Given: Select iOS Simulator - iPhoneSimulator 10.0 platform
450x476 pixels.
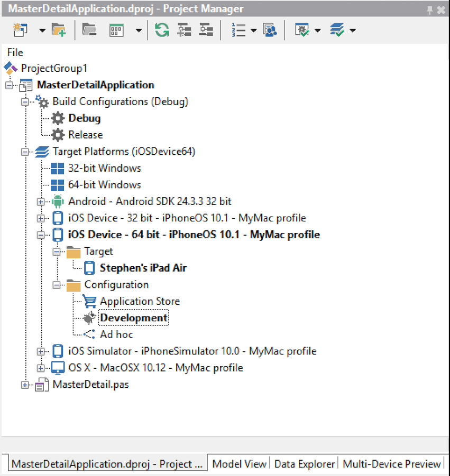Looking at the screenshot, I should pos(192,351).
